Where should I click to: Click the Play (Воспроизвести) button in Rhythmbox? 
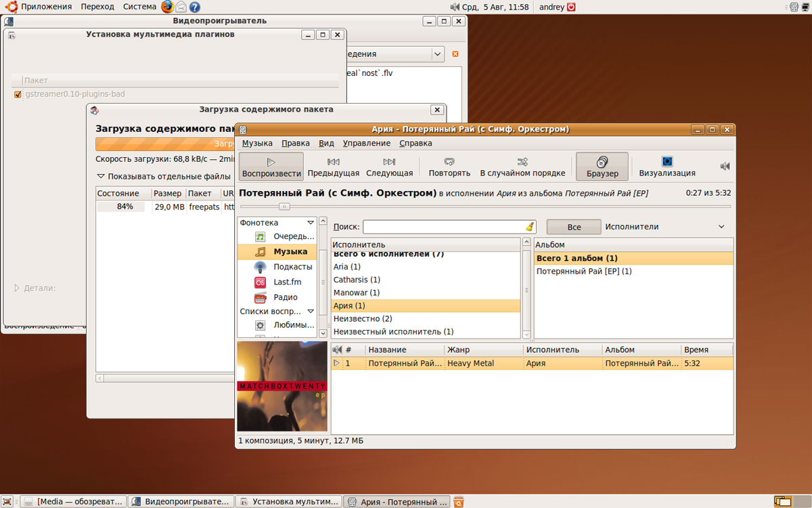271,167
